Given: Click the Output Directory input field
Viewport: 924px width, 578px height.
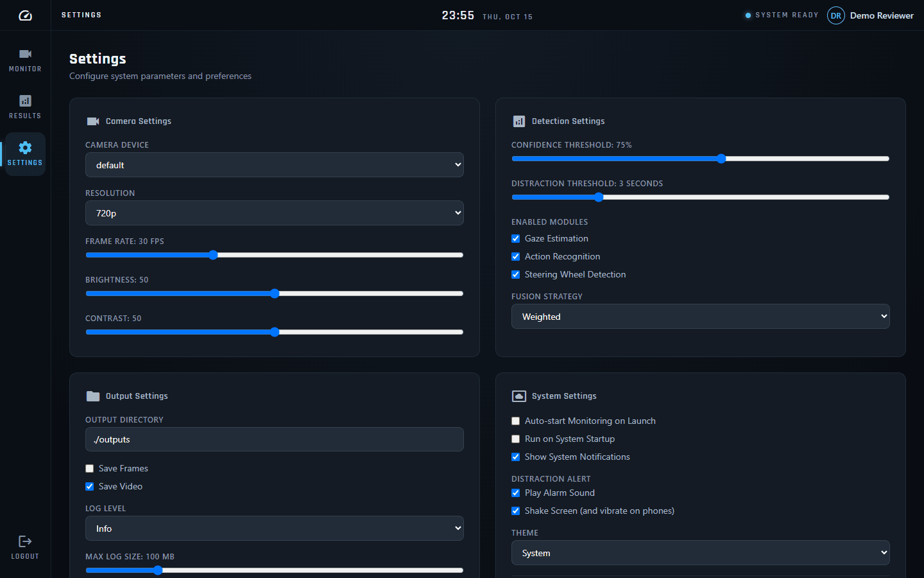Looking at the screenshot, I should click(x=275, y=439).
